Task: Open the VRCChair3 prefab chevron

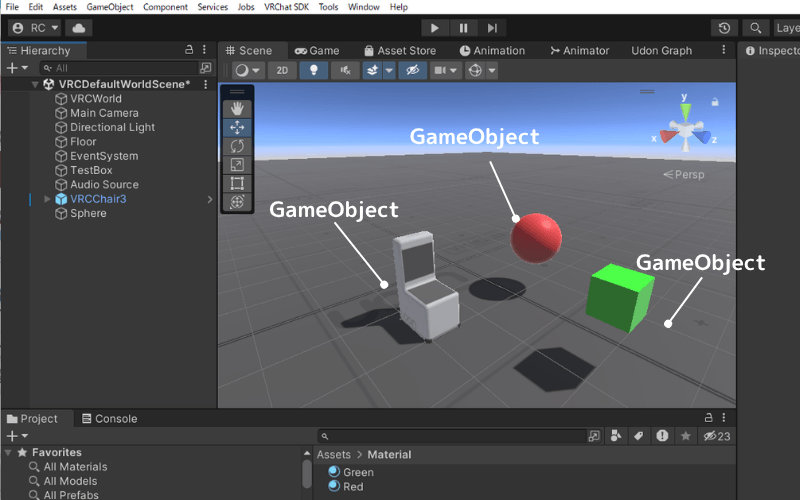Action: 210,199
